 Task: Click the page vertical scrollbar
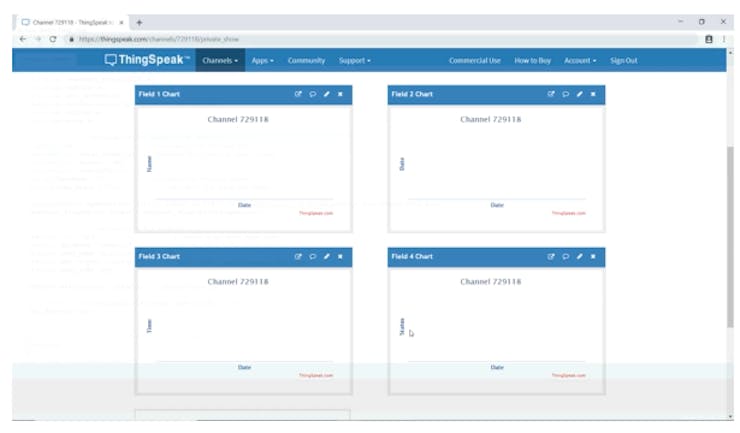[731, 236]
